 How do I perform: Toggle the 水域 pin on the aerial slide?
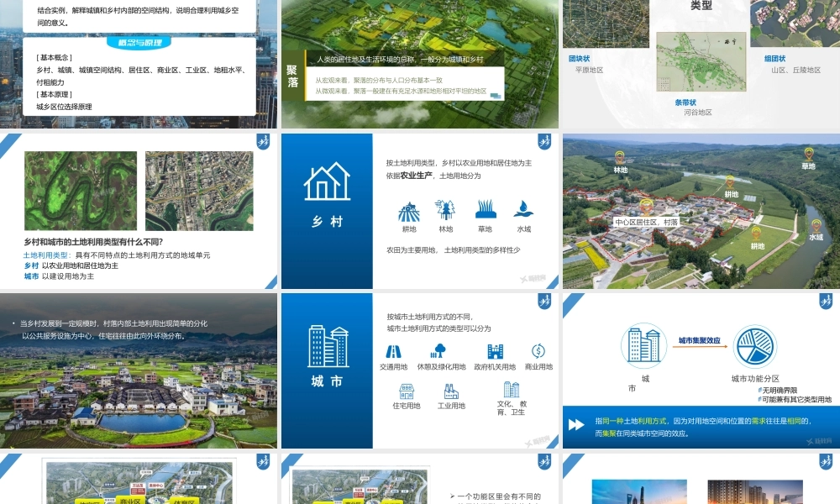click(x=816, y=224)
